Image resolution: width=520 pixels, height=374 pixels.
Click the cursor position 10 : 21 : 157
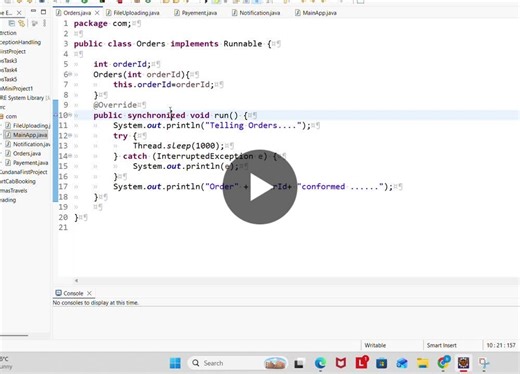tap(501, 345)
